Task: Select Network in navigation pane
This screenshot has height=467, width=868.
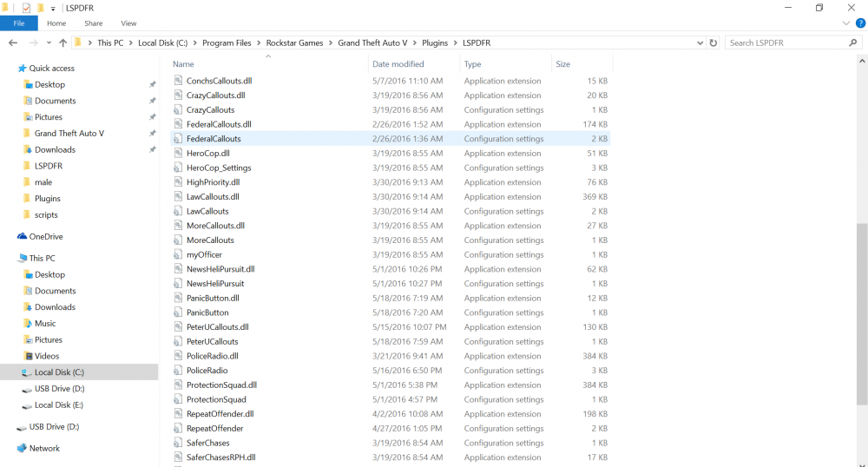Action: (x=44, y=448)
